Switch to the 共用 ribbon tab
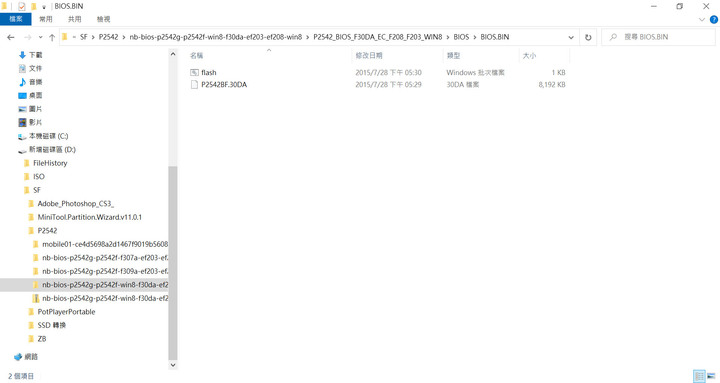720x383 pixels. pos(74,19)
